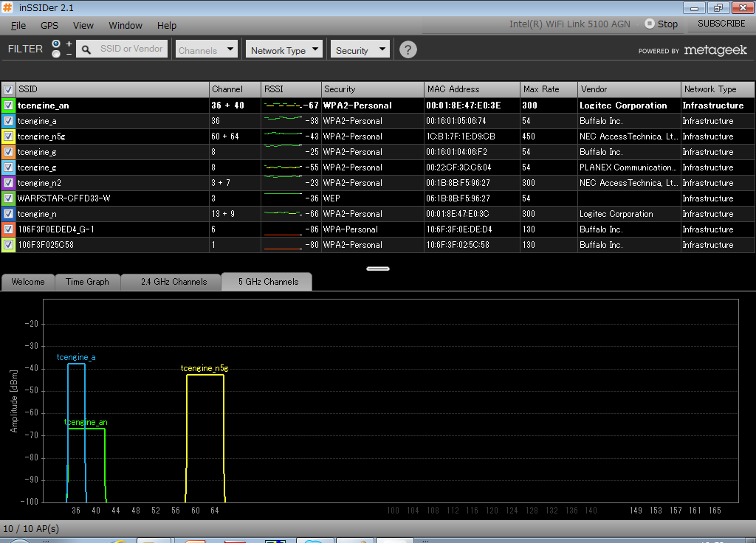Sort by the Security column header
The height and width of the screenshot is (543, 756).
point(373,89)
